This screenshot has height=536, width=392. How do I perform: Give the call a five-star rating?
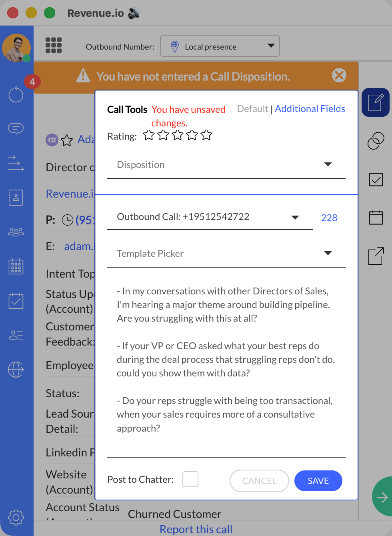click(x=206, y=135)
